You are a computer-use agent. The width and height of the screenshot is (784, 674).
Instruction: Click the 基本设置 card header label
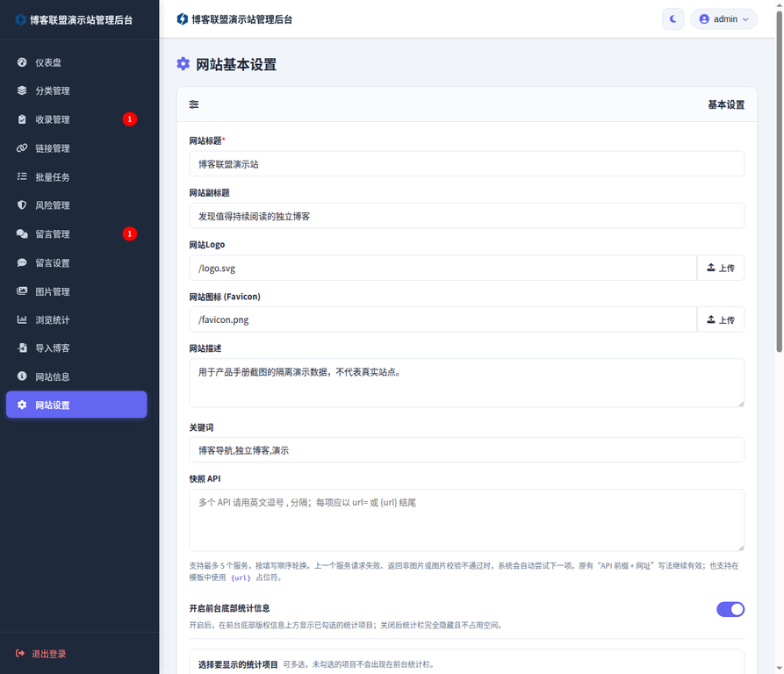click(726, 104)
